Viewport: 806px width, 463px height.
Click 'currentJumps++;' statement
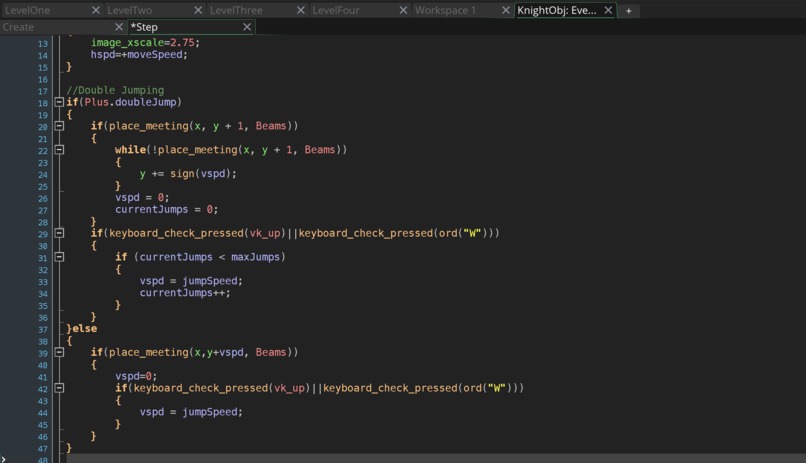(185, 293)
